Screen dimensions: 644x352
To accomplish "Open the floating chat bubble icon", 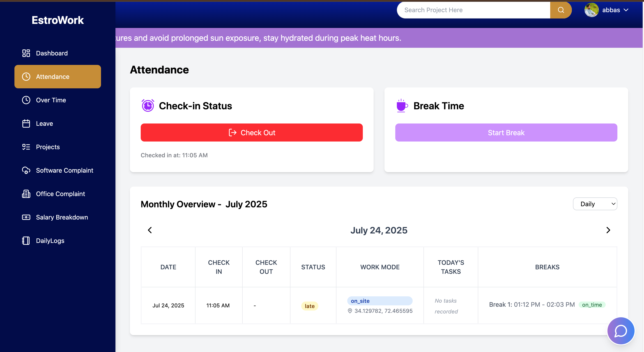I will point(621,331).
